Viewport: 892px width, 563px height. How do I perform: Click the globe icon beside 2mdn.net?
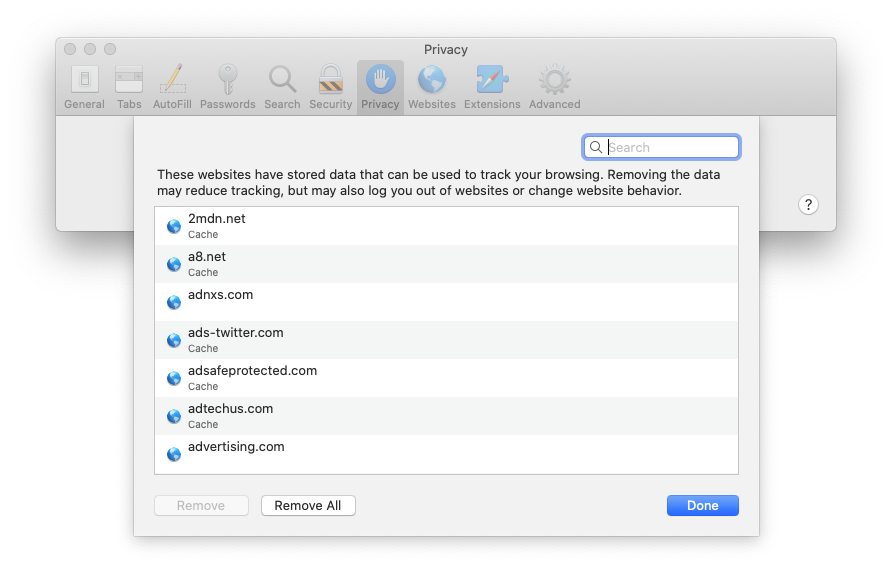pos(174,226)
